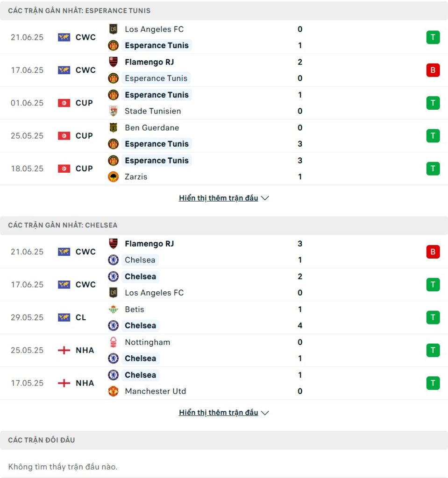Click the Flamengo RJ crest in Chelsea section
The height and width of the screenshot is (478, 448).
click(113, 244)
